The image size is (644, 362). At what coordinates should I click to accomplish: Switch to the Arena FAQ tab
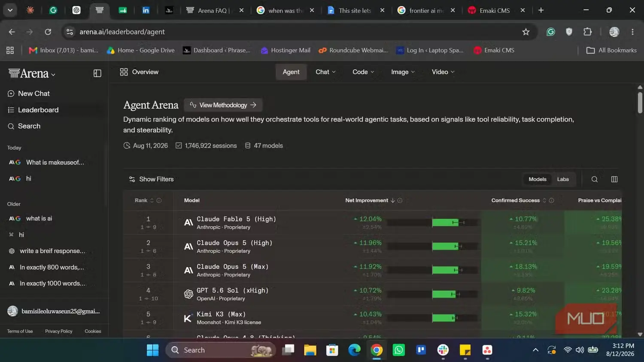pos(215,10)
